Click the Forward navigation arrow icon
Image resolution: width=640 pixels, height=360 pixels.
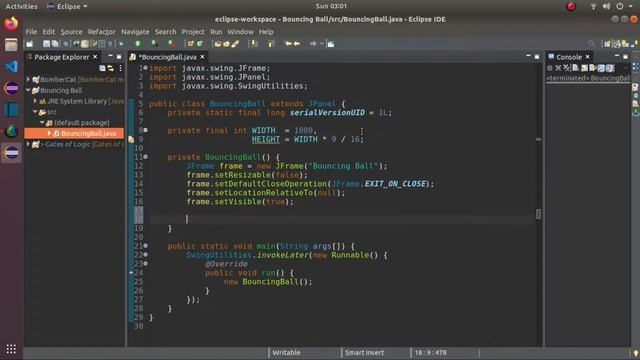(x=313, y=44)
